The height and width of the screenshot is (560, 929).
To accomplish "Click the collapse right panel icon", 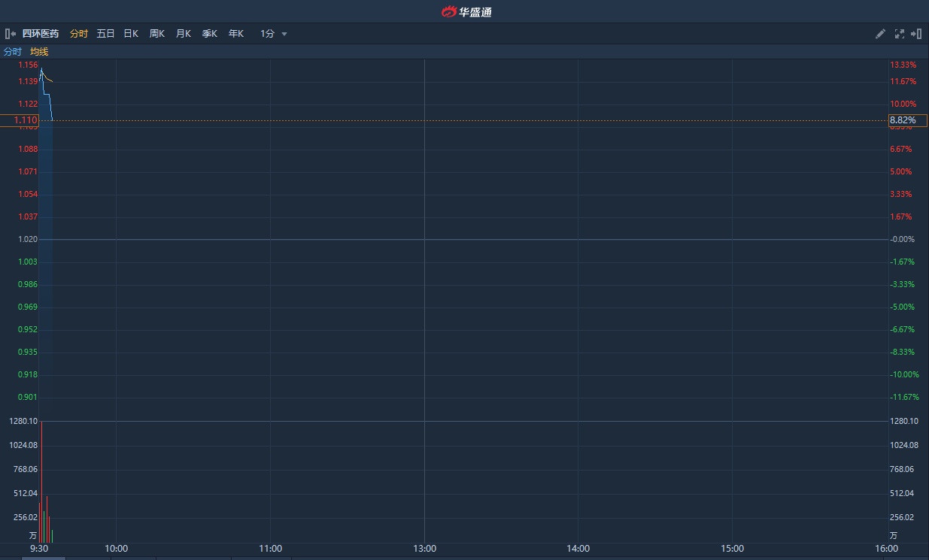I will [916, 34].
